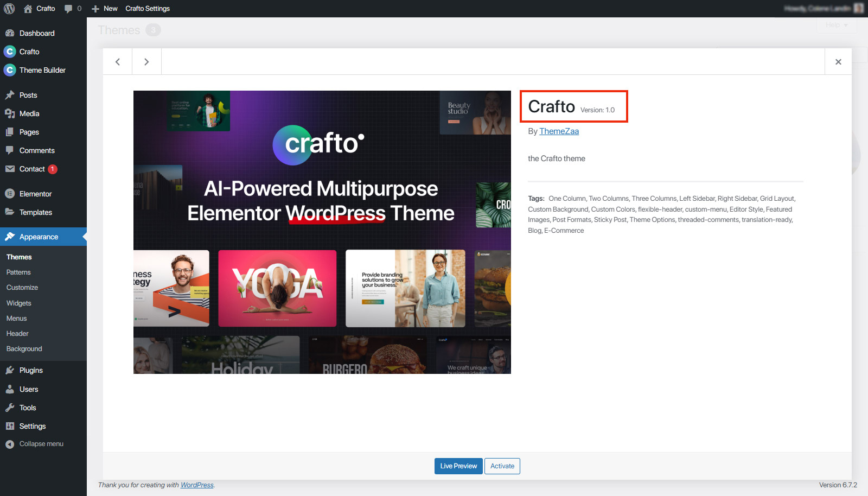Switch to the Patterns submenu item

pyautogui.click(x=18, y=272)
